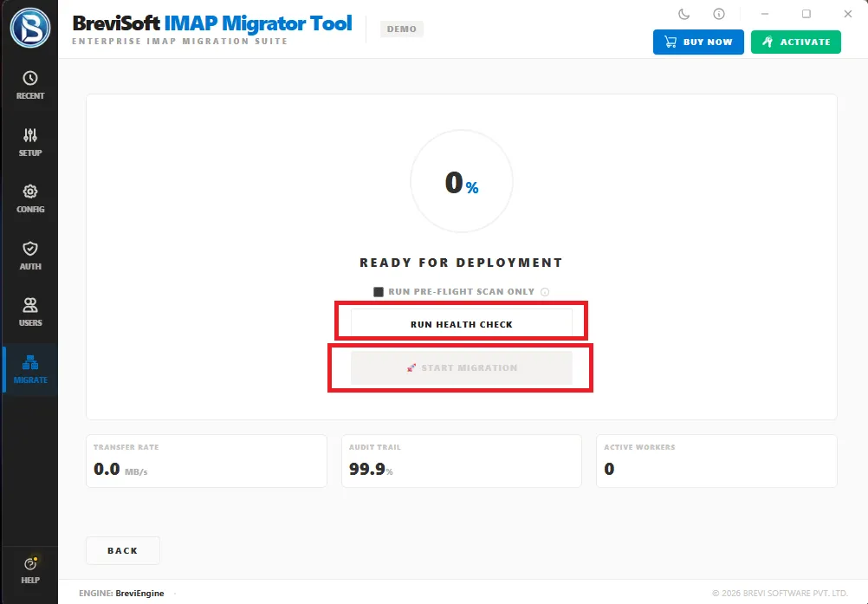Screen dimensions: 868x604
Task: Maximize the application window
Action: click(806, 14)
